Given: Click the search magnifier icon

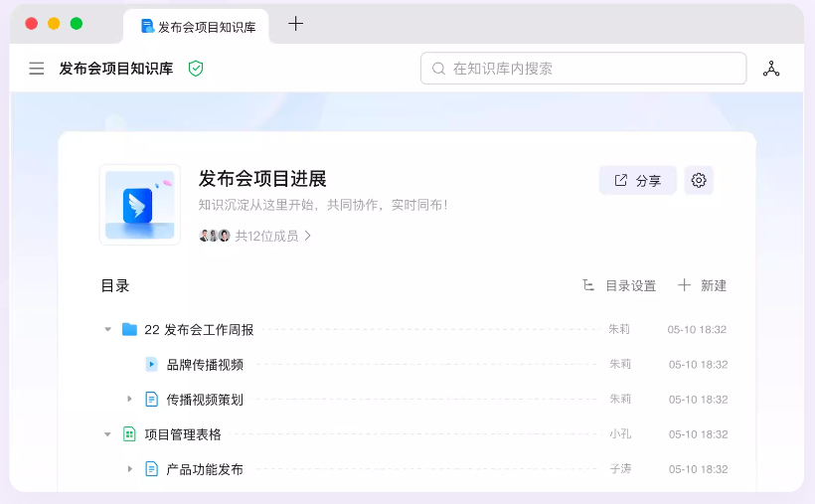Looking at the screenshot, I should (438, 69).
